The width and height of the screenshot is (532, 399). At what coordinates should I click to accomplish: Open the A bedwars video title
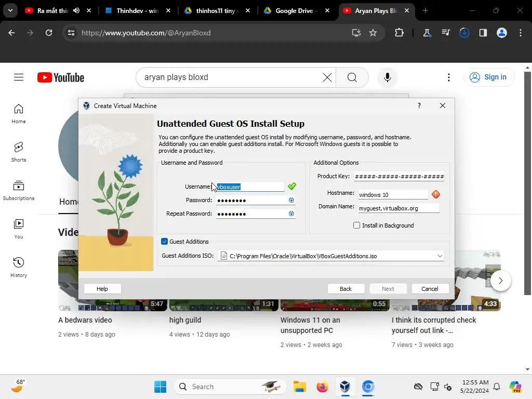(x=85, y=320)
